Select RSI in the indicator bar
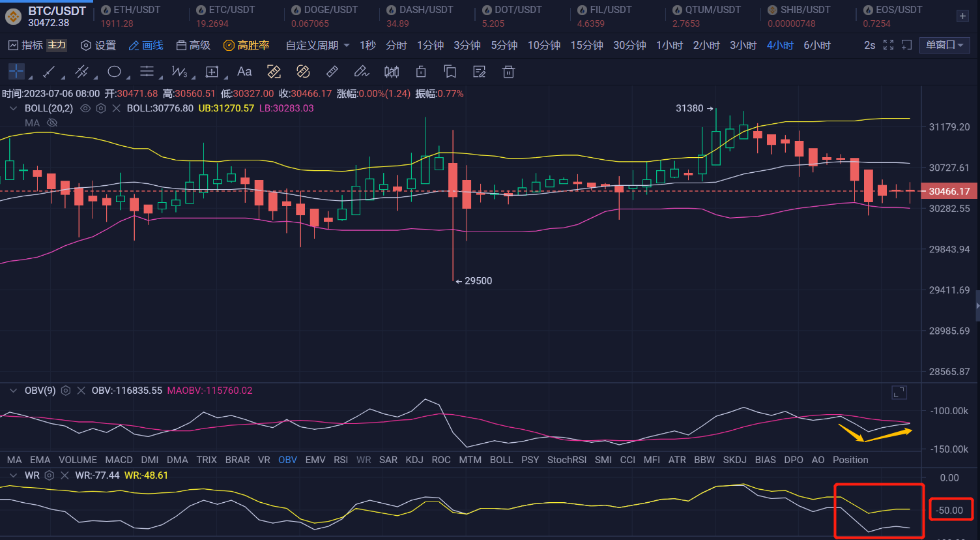Screen dimensions: 980x540 (x=341, y=460)
